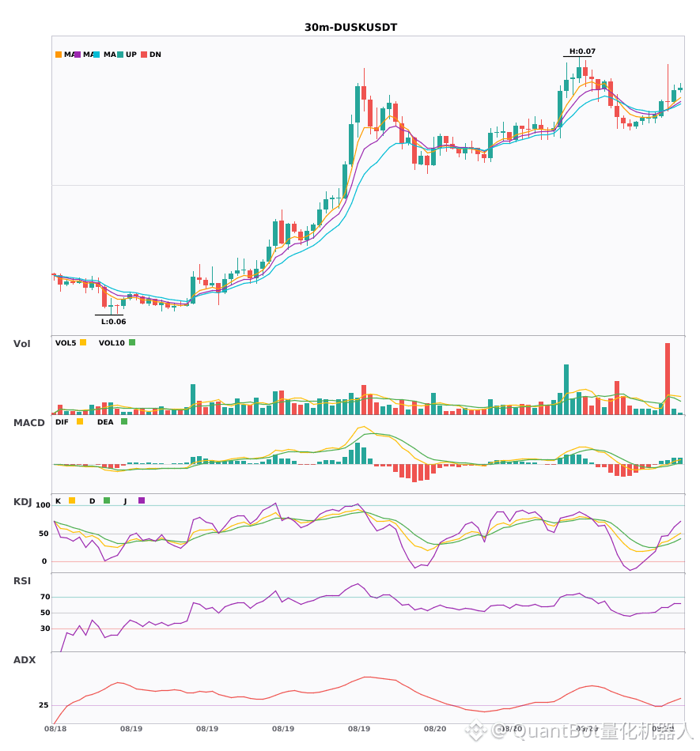Click the MACD panel label

(x=28, y=423)
